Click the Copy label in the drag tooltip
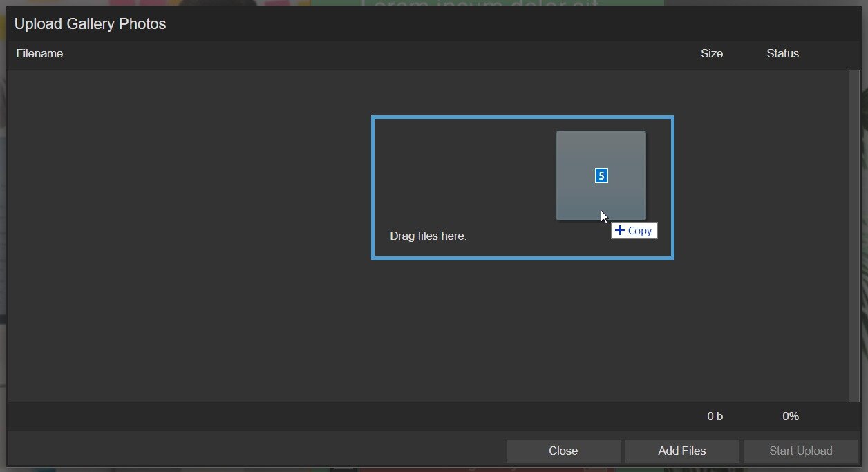Viewport: 868px width, 472px height. [640, 231]
